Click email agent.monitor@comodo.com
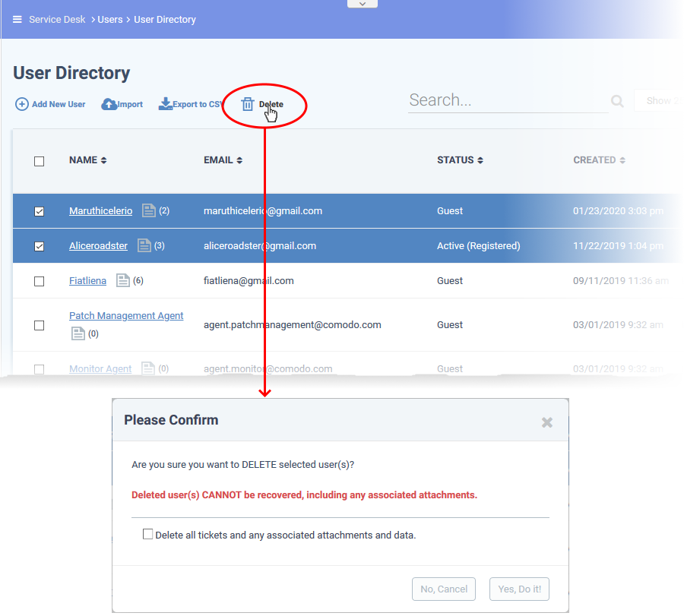Image resolution: width=684 pixels, height=616 pixels. (x=268, y=368)
